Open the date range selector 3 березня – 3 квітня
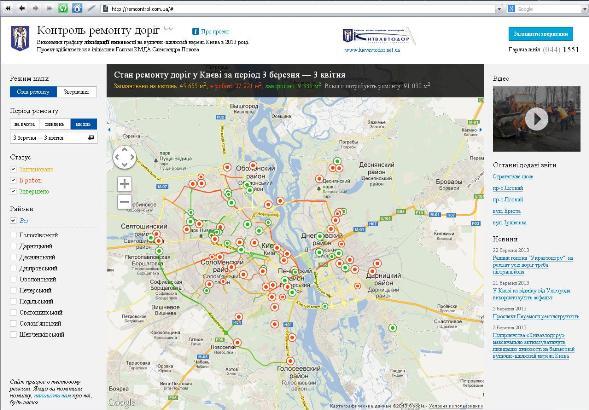The width and height of the screenshot is (589, 410). click(x=53, y=138)
